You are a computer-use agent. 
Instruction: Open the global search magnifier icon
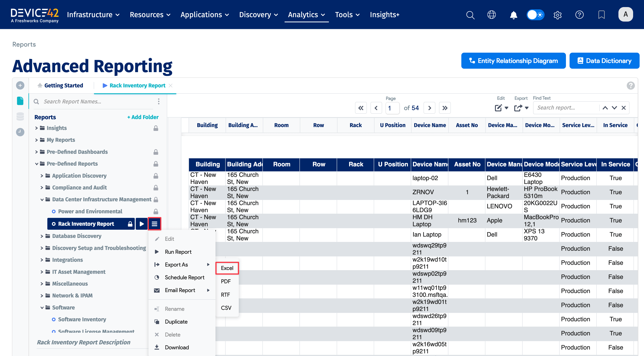(x=470, y=15)
